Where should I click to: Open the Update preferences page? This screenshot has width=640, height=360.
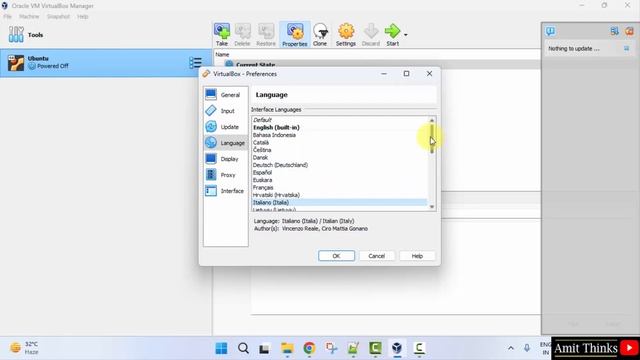226,127
